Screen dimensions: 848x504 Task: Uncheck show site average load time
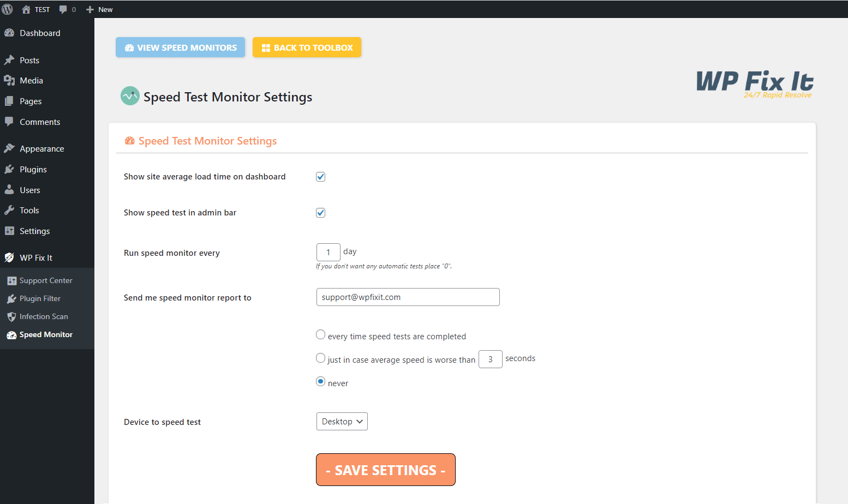click(321, 177)
